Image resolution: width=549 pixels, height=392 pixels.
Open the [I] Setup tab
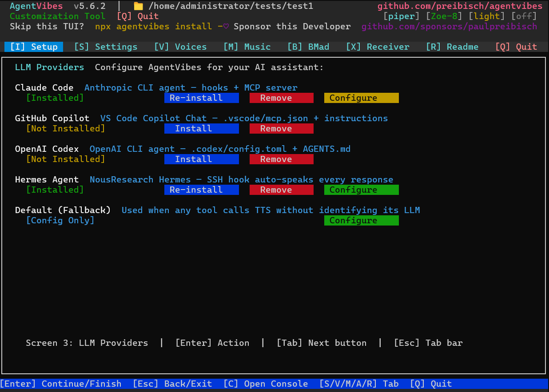pos(34,47)
